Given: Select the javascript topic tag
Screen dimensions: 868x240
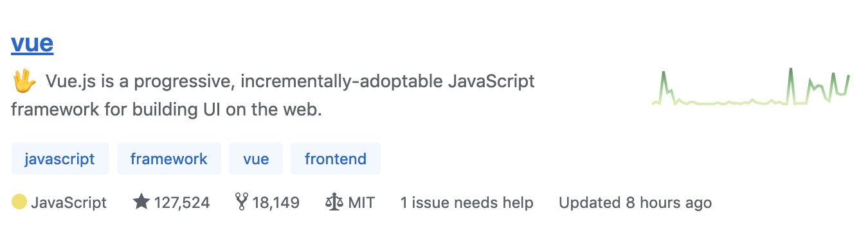Looking at the screenshot, I should coord(60,159).
